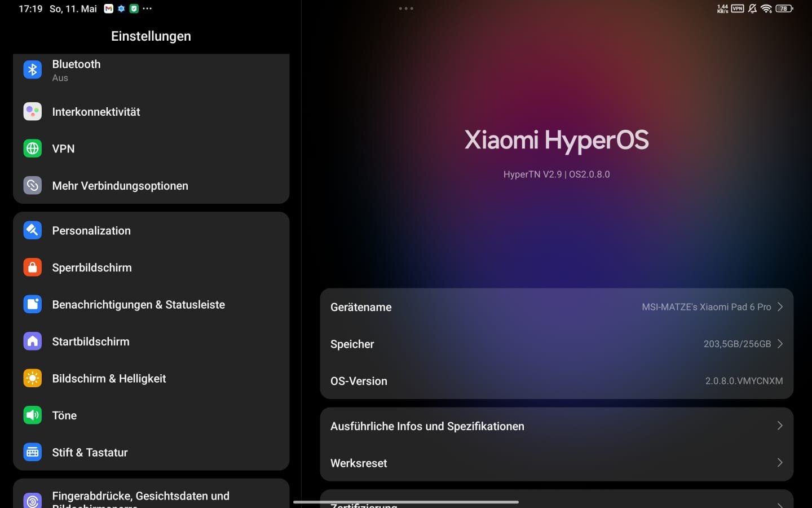The width and height of the screenshot is (812, 508).
Task: Tap the orange Sperrbildschirm lock icon
Action: (x=33, y=268)
